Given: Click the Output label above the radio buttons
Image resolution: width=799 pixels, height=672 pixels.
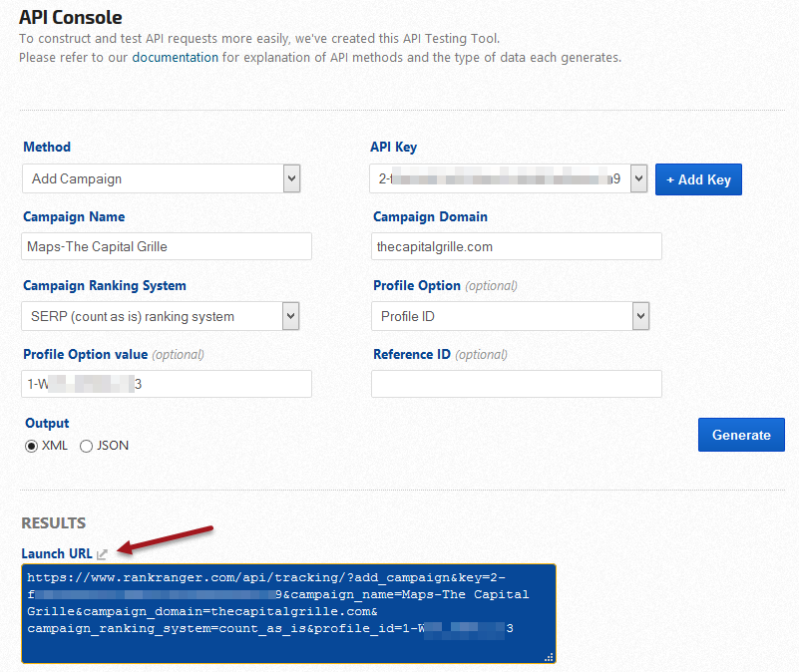Looking at the screenshot, I should click(45, 423).
